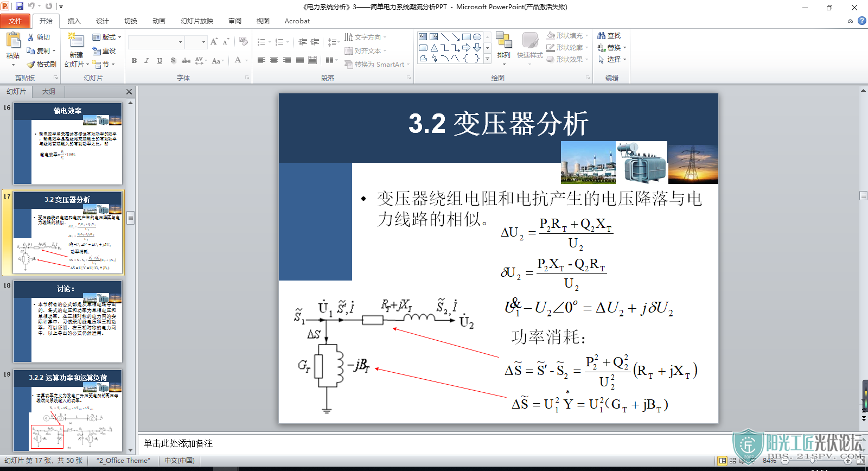Click the Cut (剪切) scissors button

[39, 37]
